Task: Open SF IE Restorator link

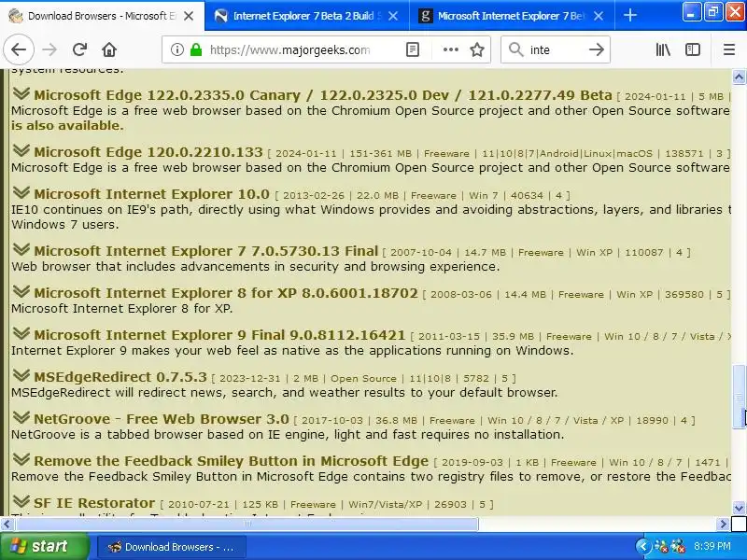Action: tap(94, 503)
